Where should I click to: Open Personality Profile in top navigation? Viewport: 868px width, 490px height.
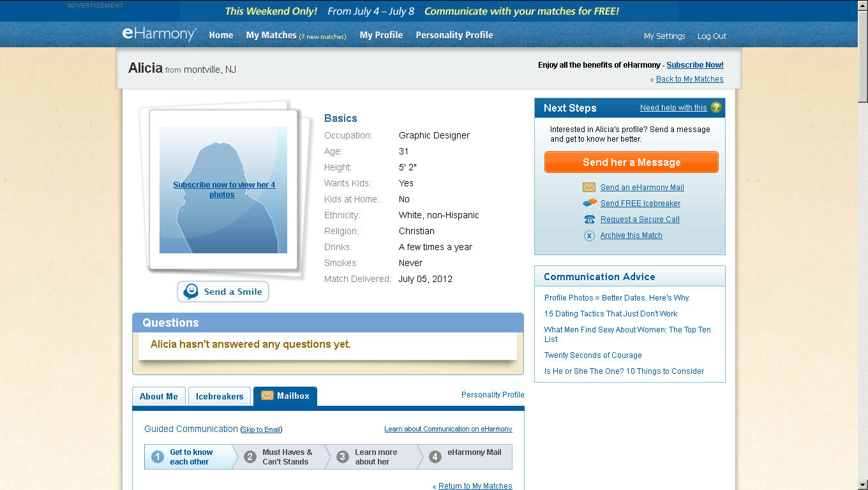454,35
